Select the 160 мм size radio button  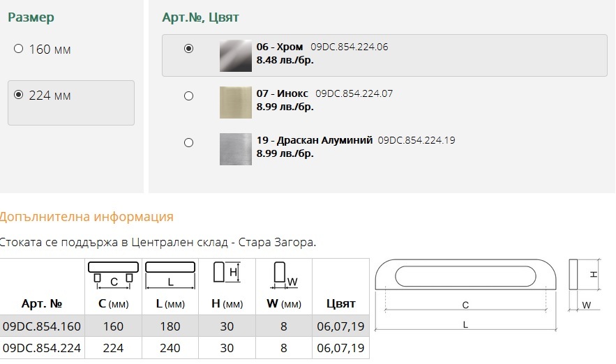click(x=18, y=49)
